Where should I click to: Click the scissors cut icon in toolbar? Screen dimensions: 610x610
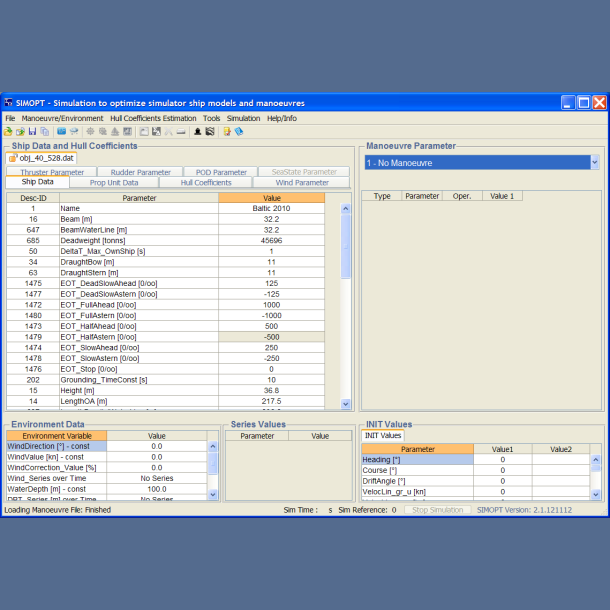tap(168, 131)
